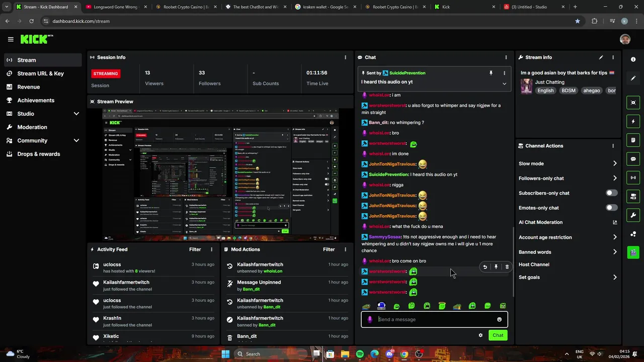The width and height of the screenshot is (644, 362).
Task: Click the Stream Preview thumbnail
Action: click(x=220, y=174)
